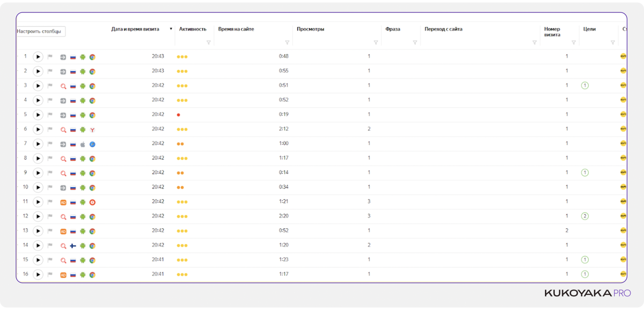Click the Chrome browser icon in row 12
Screen dimensions: 644x310
click(x=92, y=216)
